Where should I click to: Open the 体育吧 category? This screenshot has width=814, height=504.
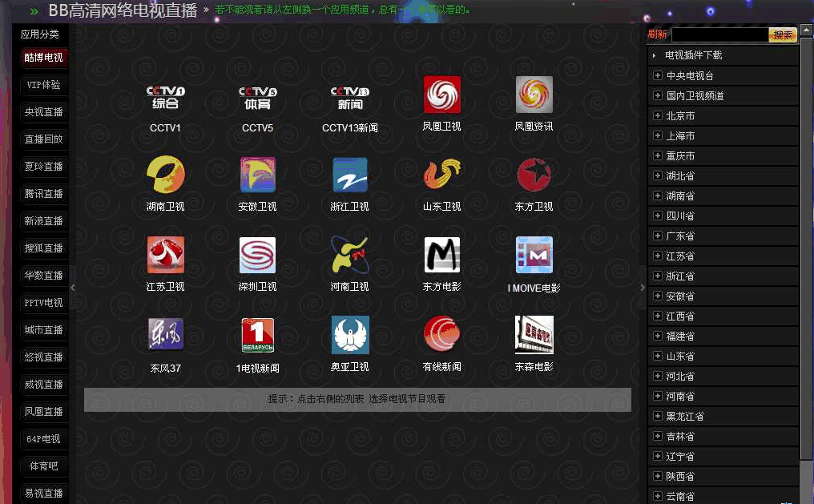pyautogui.click(x=43, y=466)
